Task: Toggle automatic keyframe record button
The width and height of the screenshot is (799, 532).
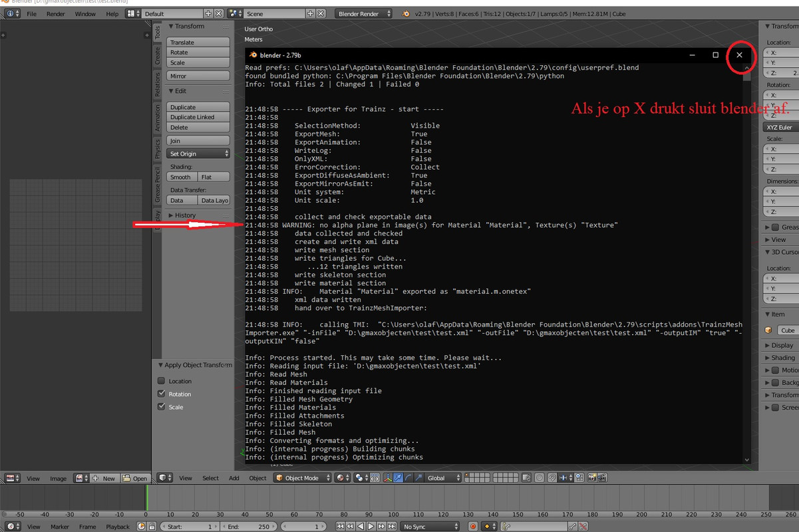Action: coord(473,526)
